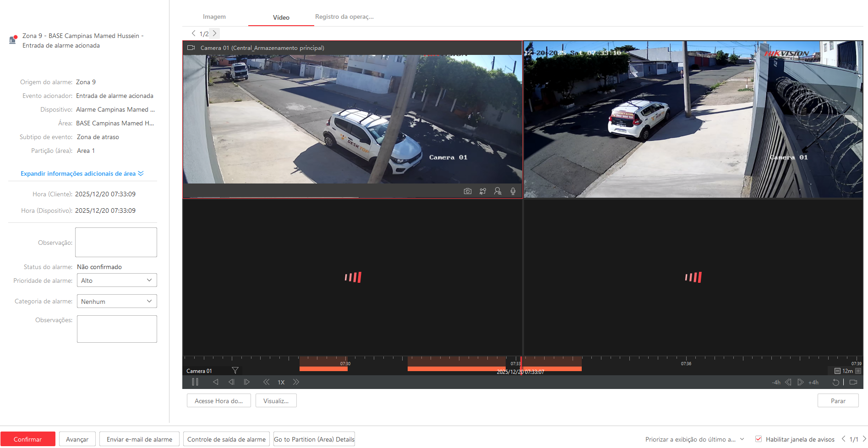
Task: Toggle the Habilitar janela de avisos checkbox
Action: pos(759,439)
